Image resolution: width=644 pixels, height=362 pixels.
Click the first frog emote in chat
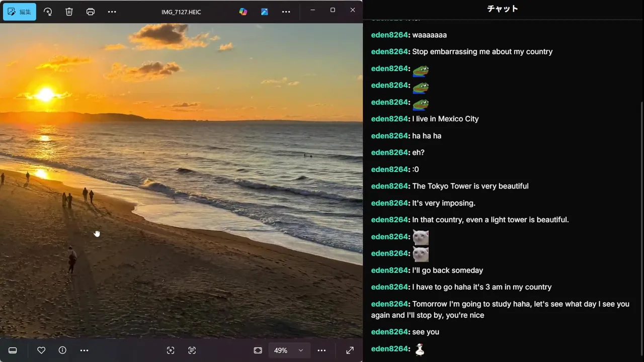(421, 70)
